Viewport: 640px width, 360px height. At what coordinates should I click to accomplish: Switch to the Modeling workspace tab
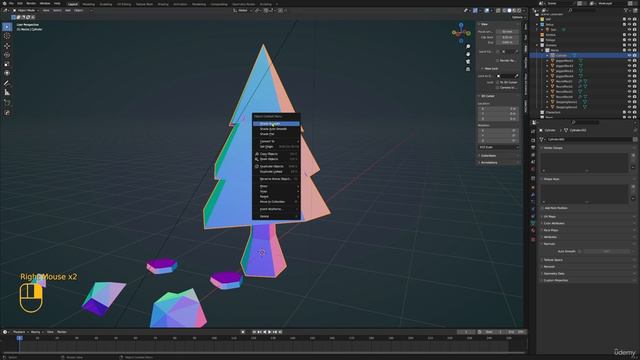click(x=89, y=4)
